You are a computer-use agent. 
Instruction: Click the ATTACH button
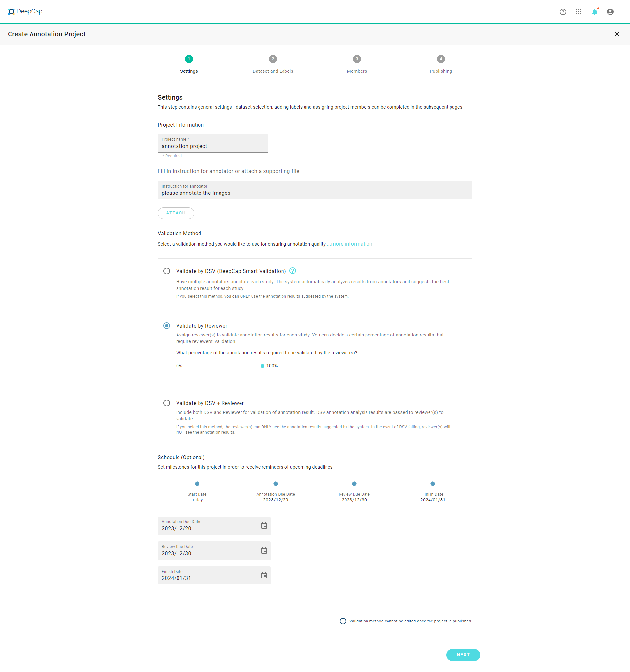click(176, 213)
